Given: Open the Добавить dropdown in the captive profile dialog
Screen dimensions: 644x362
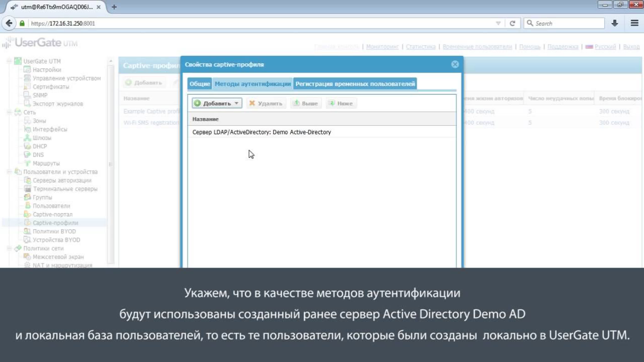Looking at the screenshot, I should point(217,103).
